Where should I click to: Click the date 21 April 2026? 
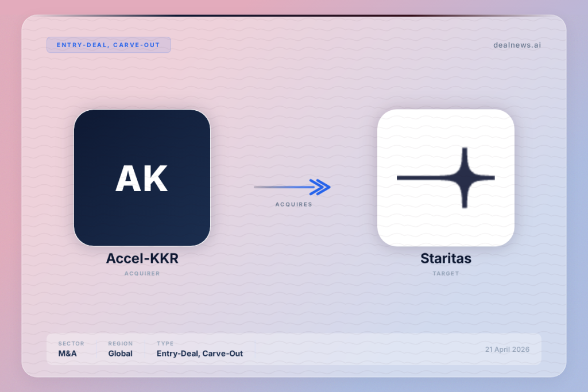pos(507,349)
